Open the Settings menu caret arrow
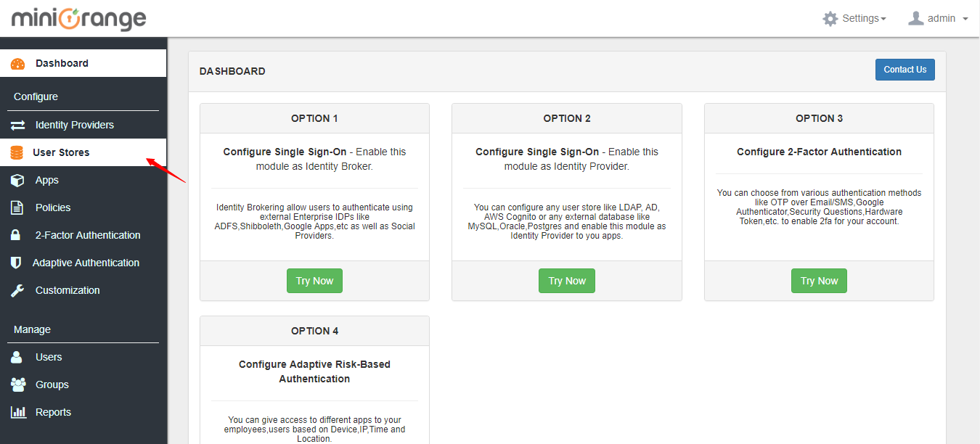 click(883, 18)
